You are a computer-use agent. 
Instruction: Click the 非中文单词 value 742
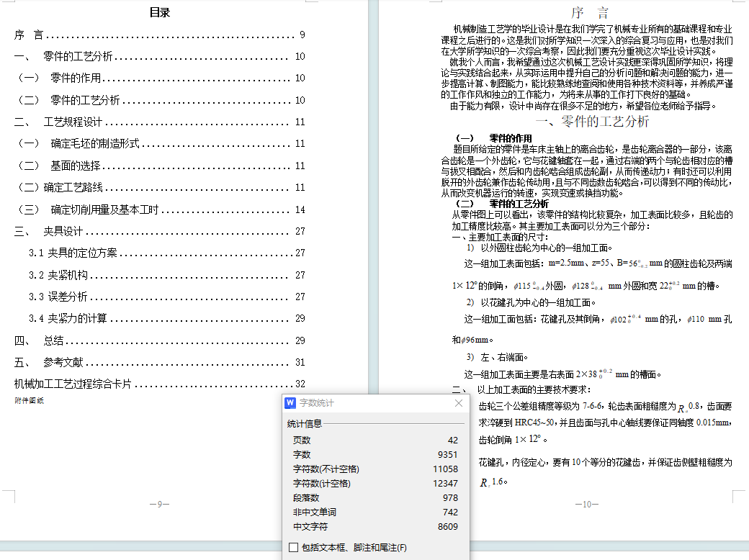(x=450, y=512)
